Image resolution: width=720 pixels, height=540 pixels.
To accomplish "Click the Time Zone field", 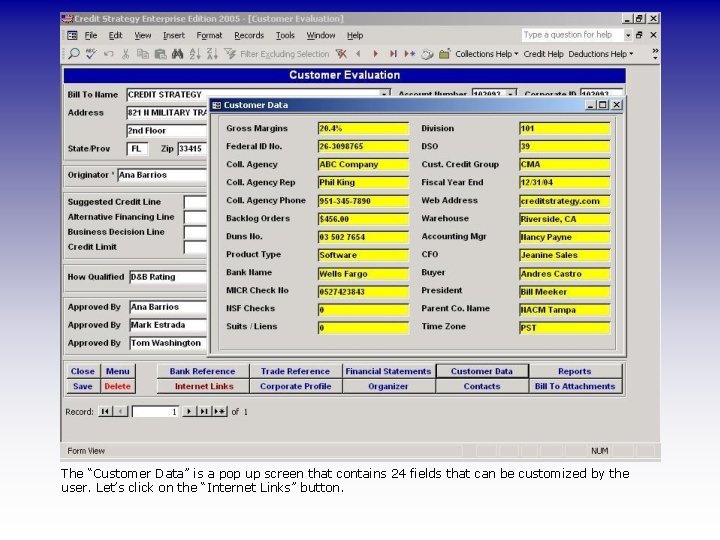I will (564, 327).
